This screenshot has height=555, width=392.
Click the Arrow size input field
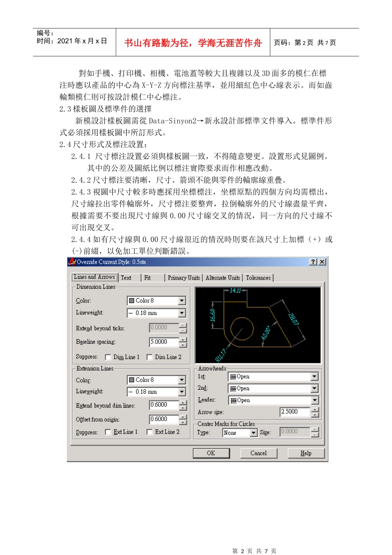[x=295, y=412]
